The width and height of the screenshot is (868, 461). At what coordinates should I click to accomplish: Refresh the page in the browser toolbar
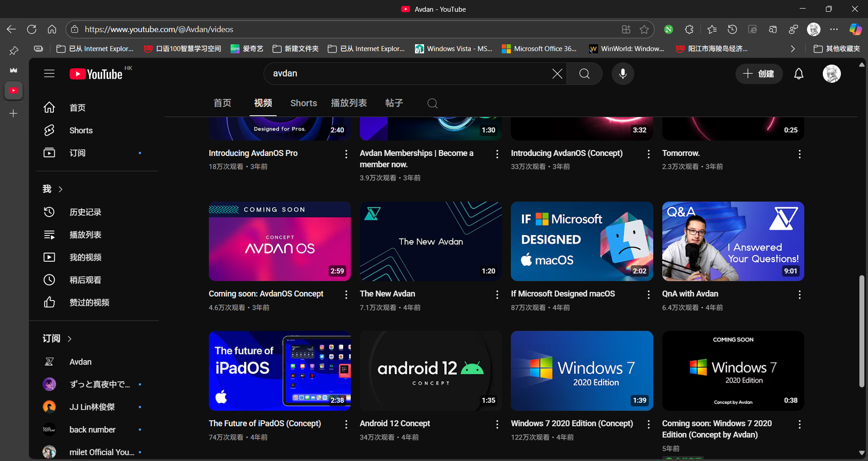(32, 29)
